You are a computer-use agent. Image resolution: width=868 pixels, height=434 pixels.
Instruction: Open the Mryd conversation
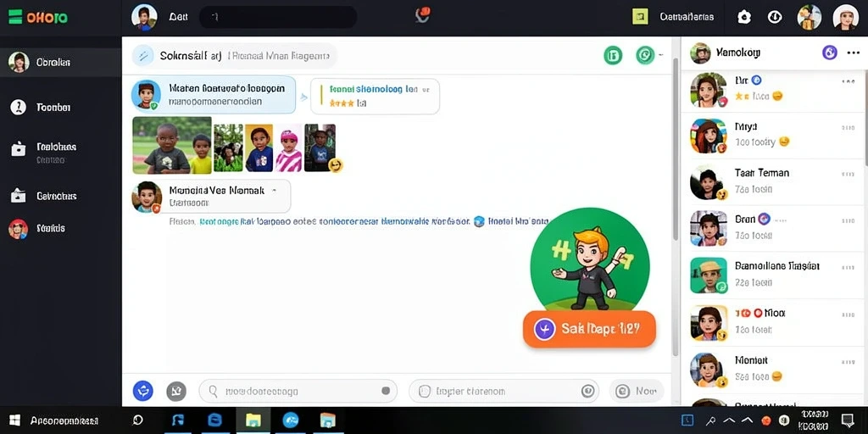[x=774, y=135]
